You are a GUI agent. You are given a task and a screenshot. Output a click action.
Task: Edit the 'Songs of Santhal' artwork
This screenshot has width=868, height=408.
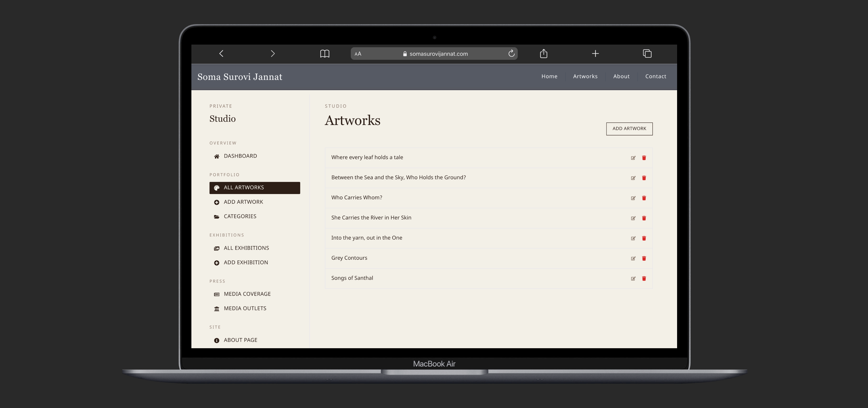point(633,279)
